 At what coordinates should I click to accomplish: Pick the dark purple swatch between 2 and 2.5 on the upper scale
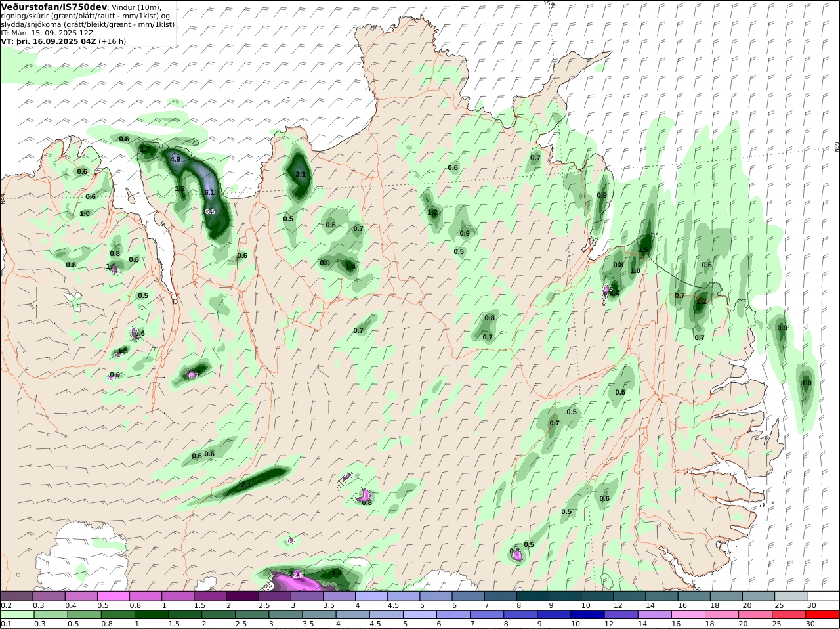click(x=242, y=596)
